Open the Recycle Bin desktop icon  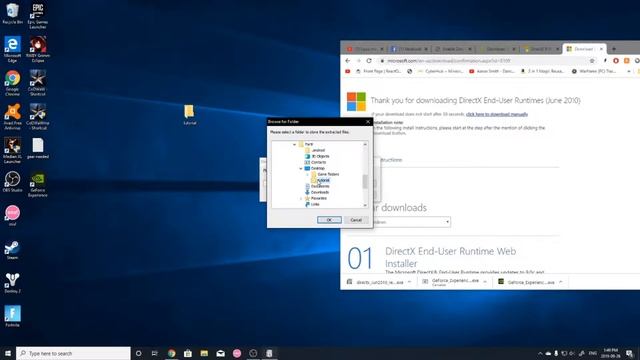click(12, 13)
